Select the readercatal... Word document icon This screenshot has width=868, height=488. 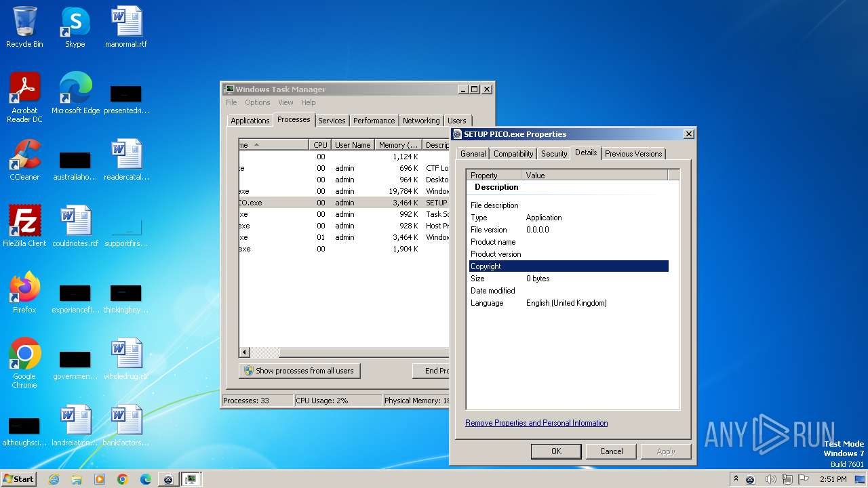(x=126, y=160)
